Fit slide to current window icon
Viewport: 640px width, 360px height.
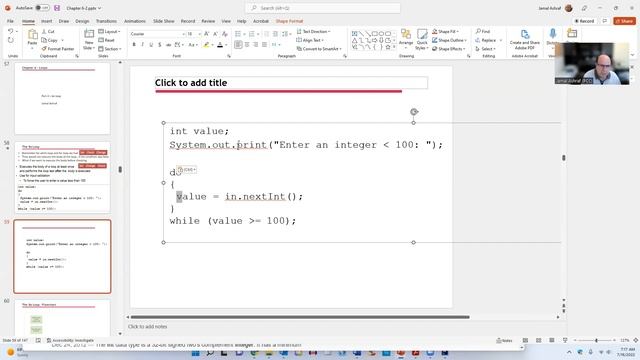(x=636, y=340)
